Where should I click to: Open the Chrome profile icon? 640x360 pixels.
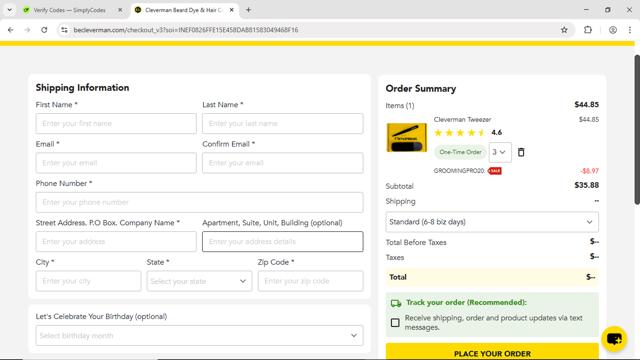click(x=613, y=30)
